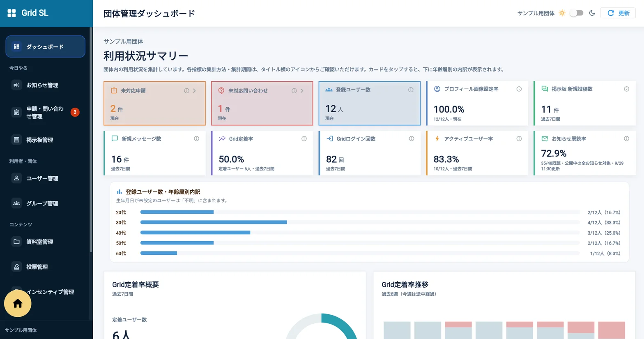Click the 30代 age bar
Viewport: 644px width, 339px height.
214,222
